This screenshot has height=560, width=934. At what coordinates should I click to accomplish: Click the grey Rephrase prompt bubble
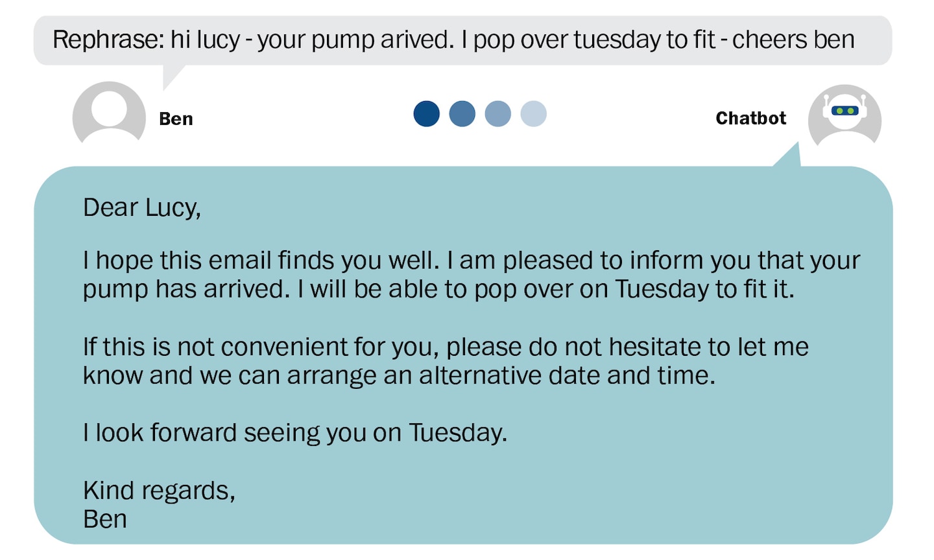click(x=462, y=40)
